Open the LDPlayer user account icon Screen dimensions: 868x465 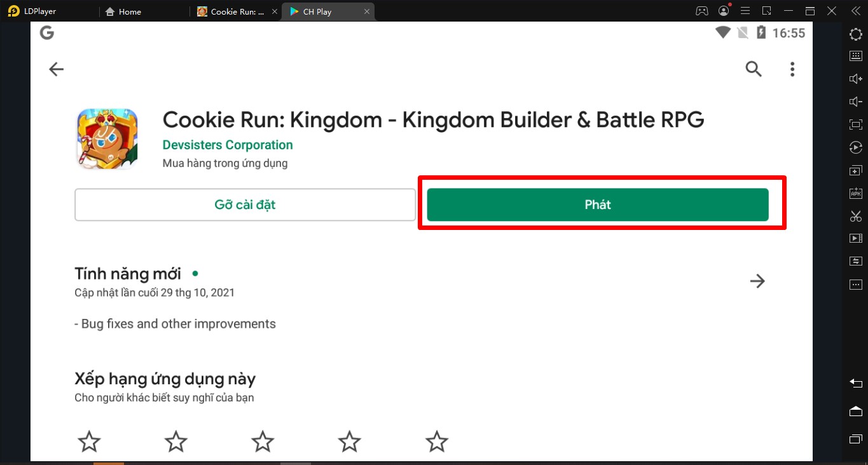pyautogui.click(x=724, y=11)
